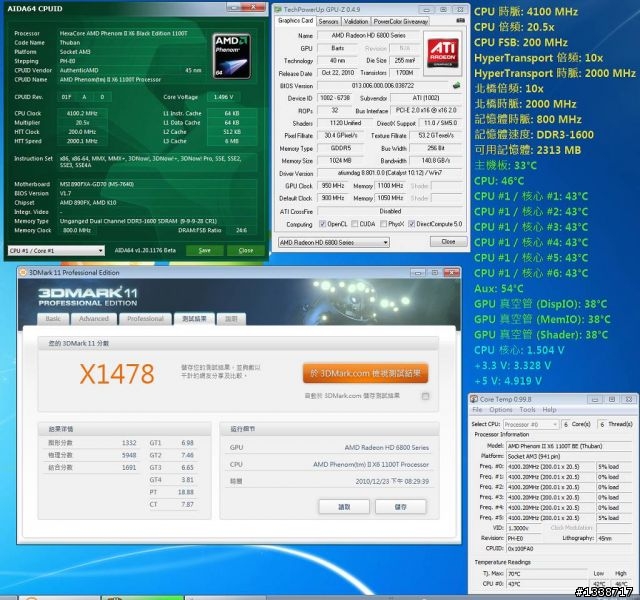Click the 儲存 button in 3DMark 11
This screenshot has width=640, height=600.
pyautogui.click(x=400, y=507)
